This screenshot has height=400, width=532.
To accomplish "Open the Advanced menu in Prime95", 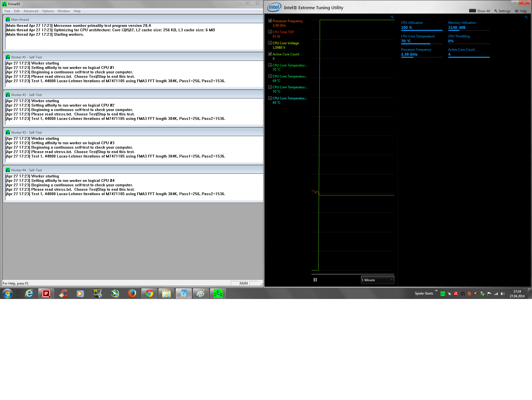I will click(x=31, y=11).
